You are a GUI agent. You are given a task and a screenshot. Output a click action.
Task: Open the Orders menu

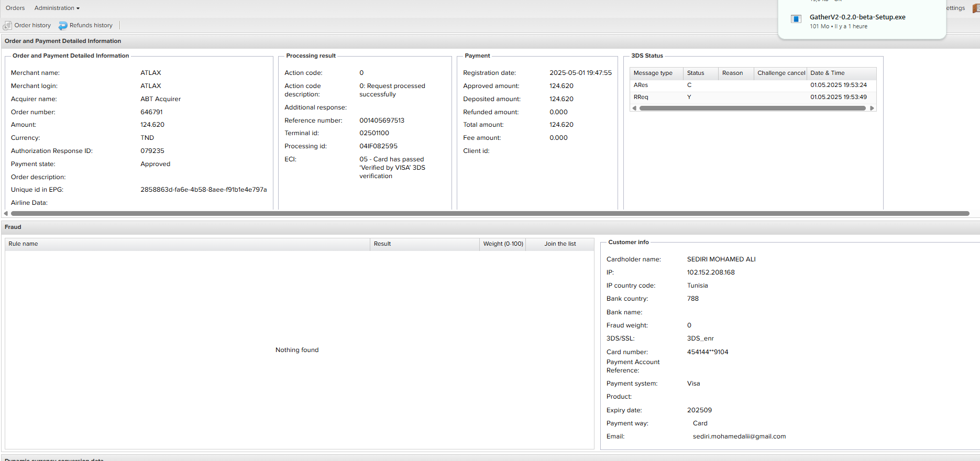coord(15,8)
